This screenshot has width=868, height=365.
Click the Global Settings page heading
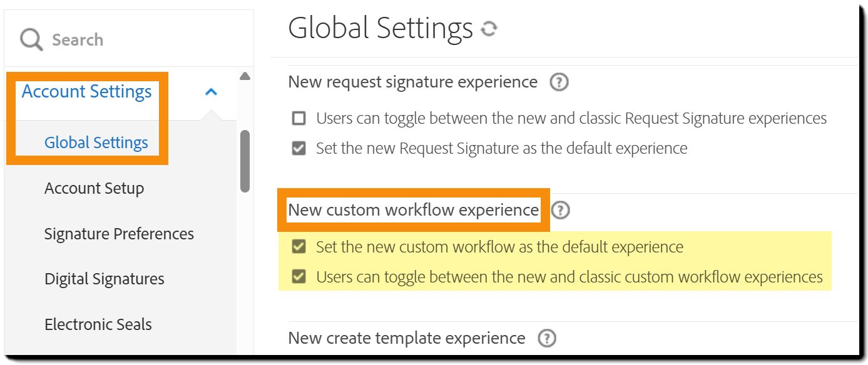point(380,28)
